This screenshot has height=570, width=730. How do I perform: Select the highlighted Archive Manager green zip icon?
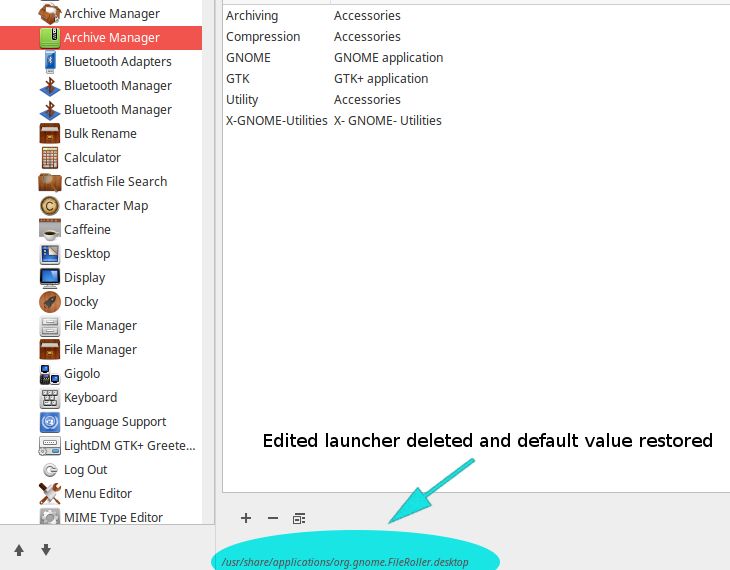click(x=50, y=38)
